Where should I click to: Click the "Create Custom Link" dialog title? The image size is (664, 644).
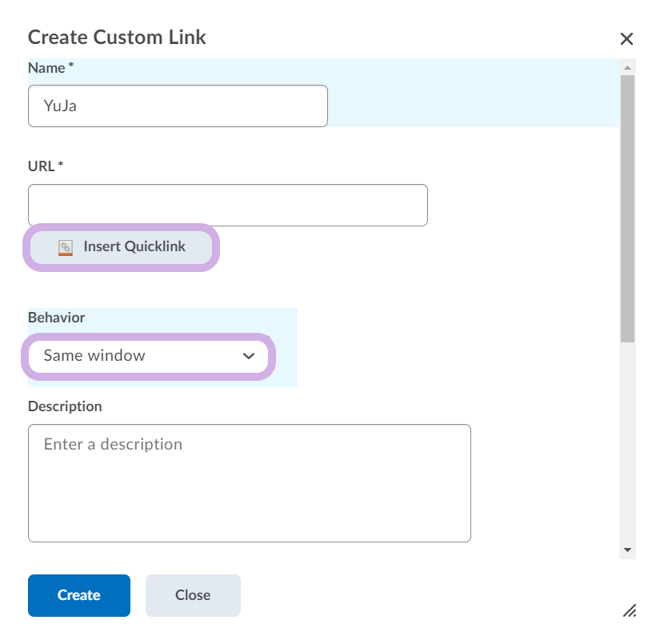pos(117,37)
